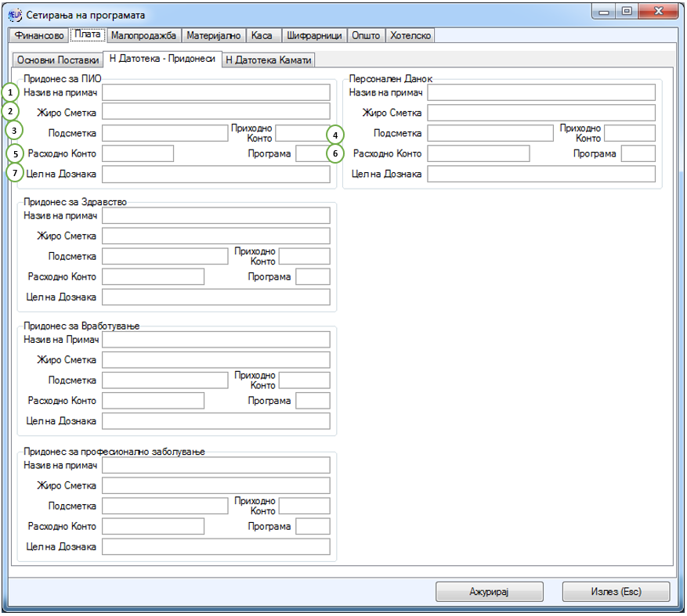The image size is (687, 616).
Task: Focus Назив на примач for професионално заболување
Action: point(216,465)
